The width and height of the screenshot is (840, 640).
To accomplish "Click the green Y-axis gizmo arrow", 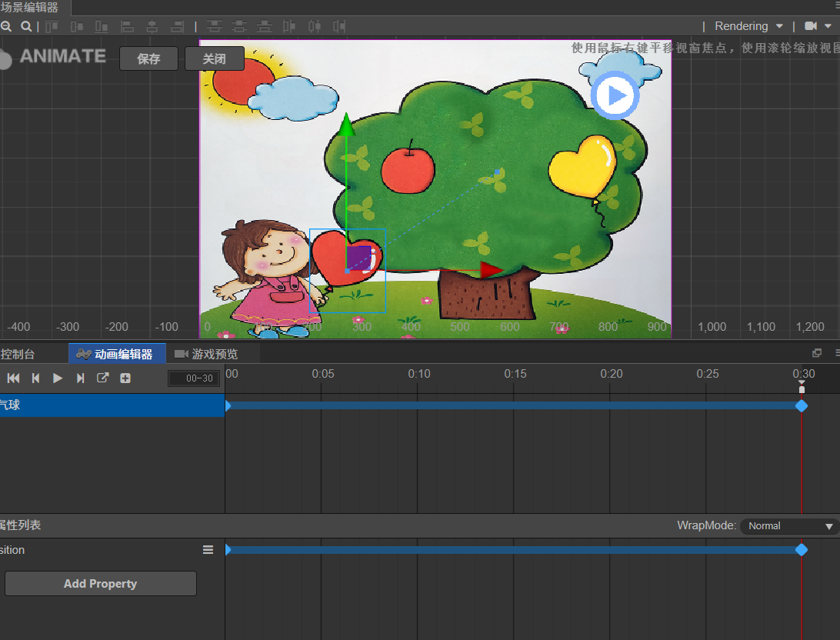I will click(347, 125).
